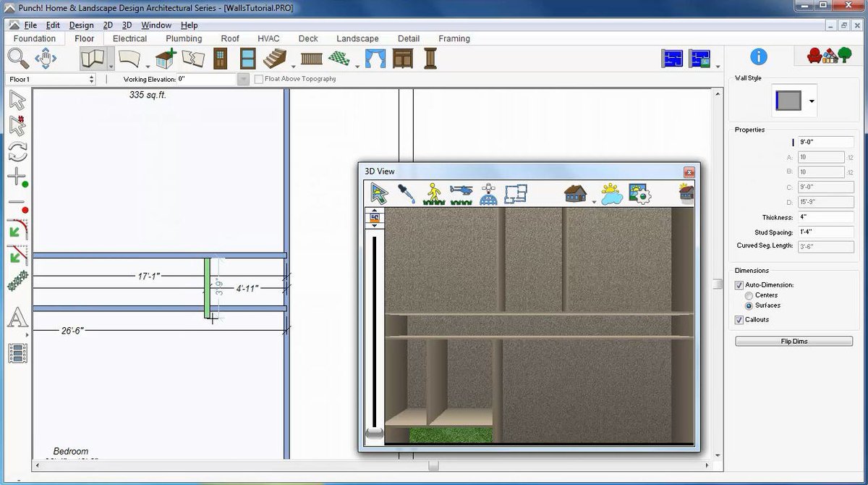
Task: Open the Window menu
Action: click(x=156, y=25)
